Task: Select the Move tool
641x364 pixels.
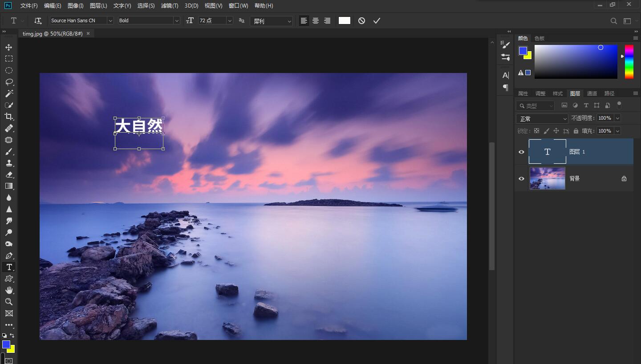Action: tap(8, 47)
